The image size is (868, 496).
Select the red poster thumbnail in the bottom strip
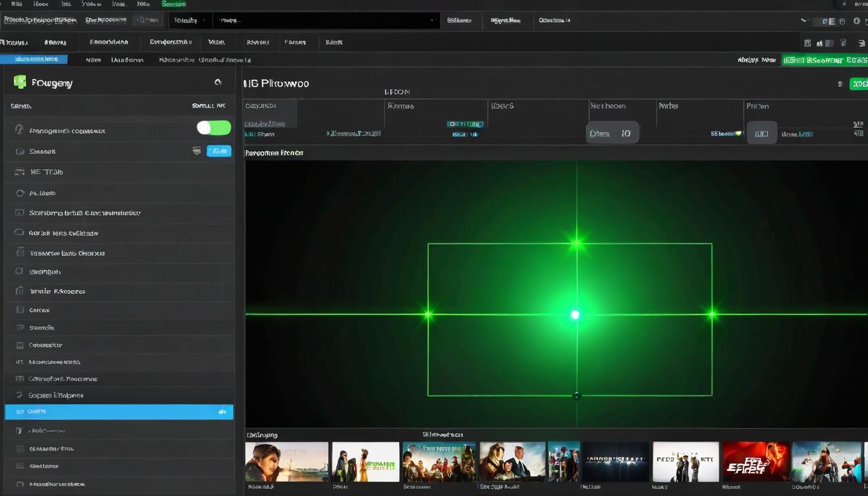(756, 462)
